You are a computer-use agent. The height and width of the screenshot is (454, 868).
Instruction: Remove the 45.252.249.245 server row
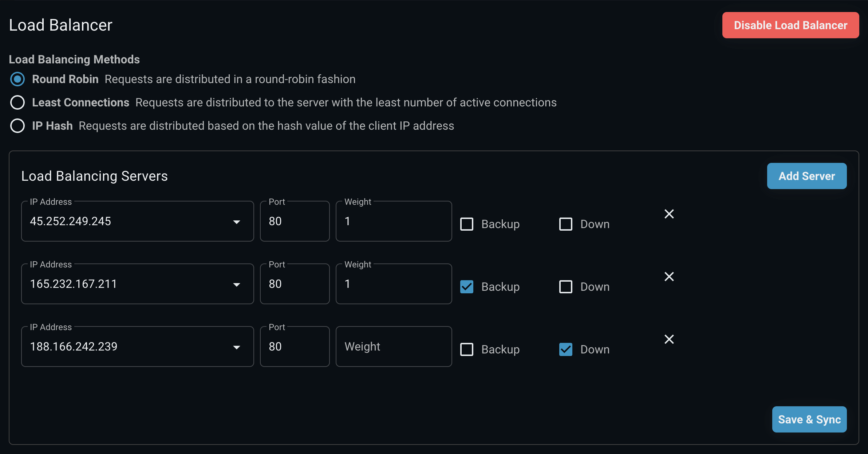pyautogui.click(x=669, y=214)
